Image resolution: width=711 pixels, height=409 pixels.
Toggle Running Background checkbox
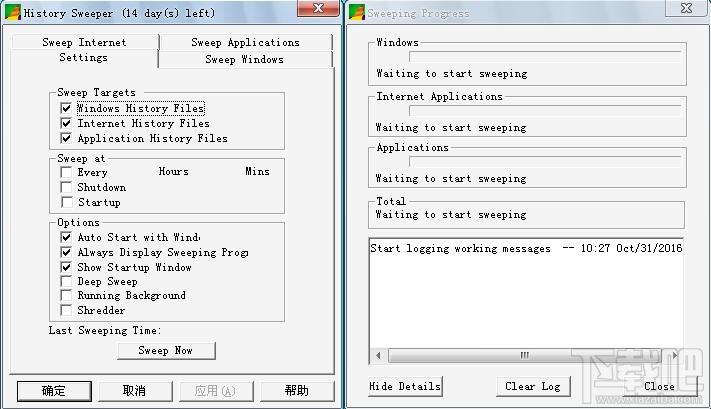click(x=66, y=296)
